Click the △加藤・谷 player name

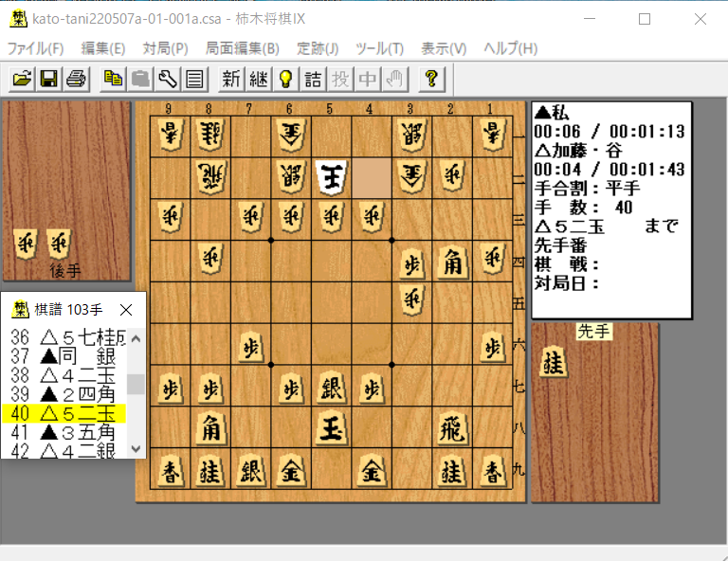coord(579,151)
